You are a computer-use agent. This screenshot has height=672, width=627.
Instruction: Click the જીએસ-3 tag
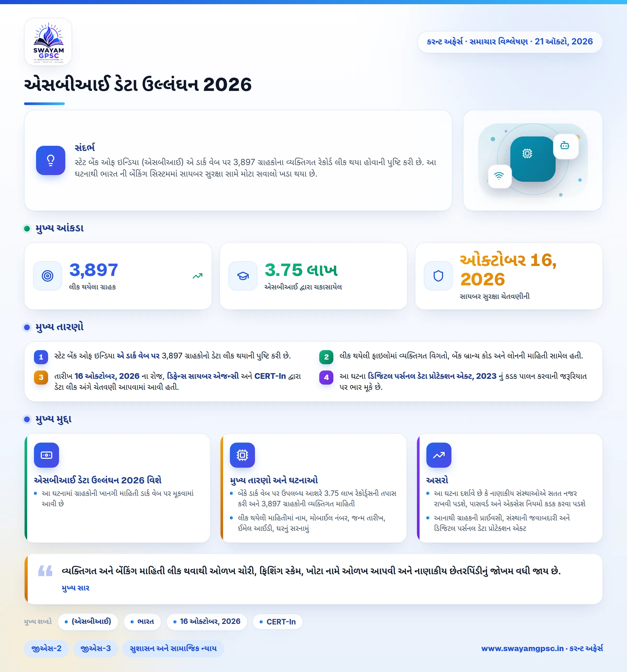[x=96, y=648]
